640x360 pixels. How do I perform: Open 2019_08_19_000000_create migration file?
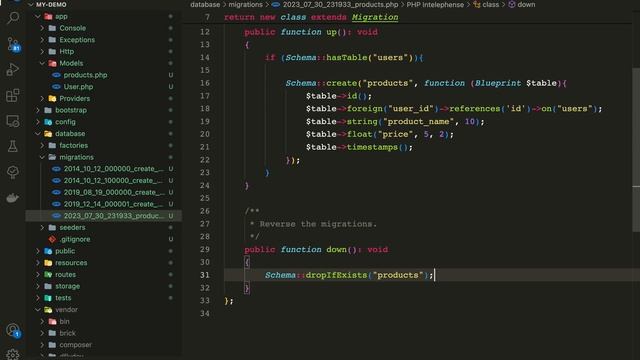click(113, 192)
